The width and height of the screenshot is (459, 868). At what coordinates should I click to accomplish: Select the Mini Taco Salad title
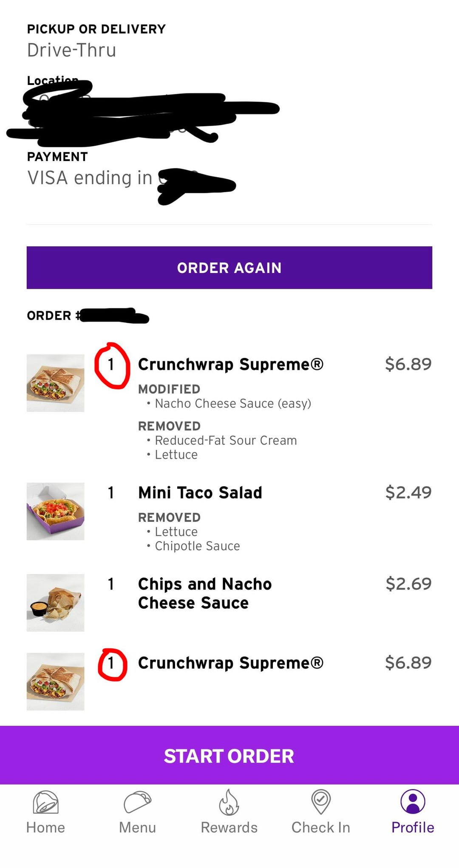tap(200, 493)
